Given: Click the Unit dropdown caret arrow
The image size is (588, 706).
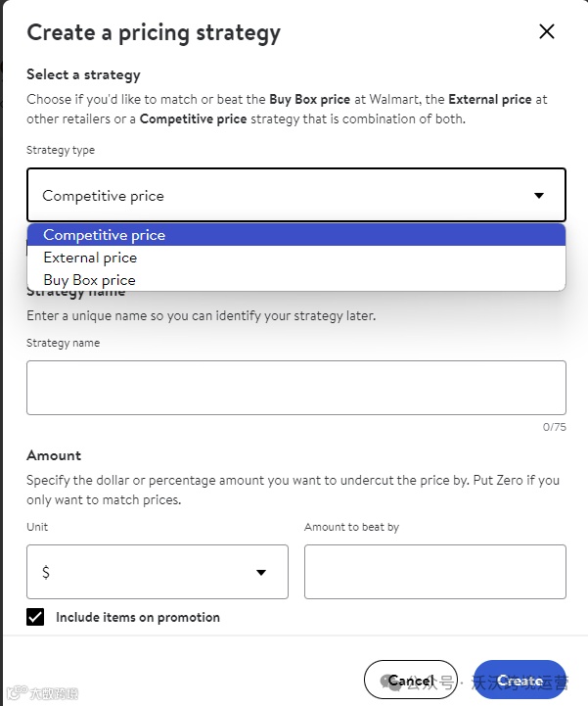Looking at the screenshot, I should [x=261, y=573].
